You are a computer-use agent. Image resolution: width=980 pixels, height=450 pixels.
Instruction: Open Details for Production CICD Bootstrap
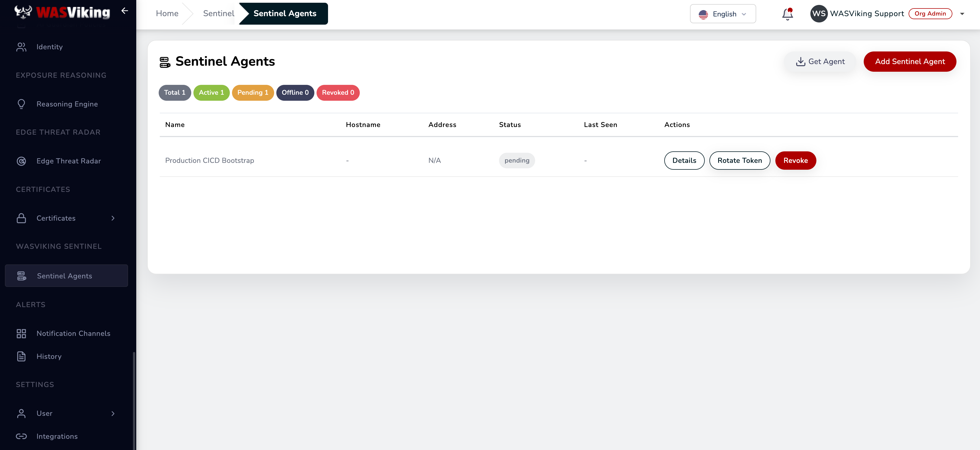click(684, 161)
